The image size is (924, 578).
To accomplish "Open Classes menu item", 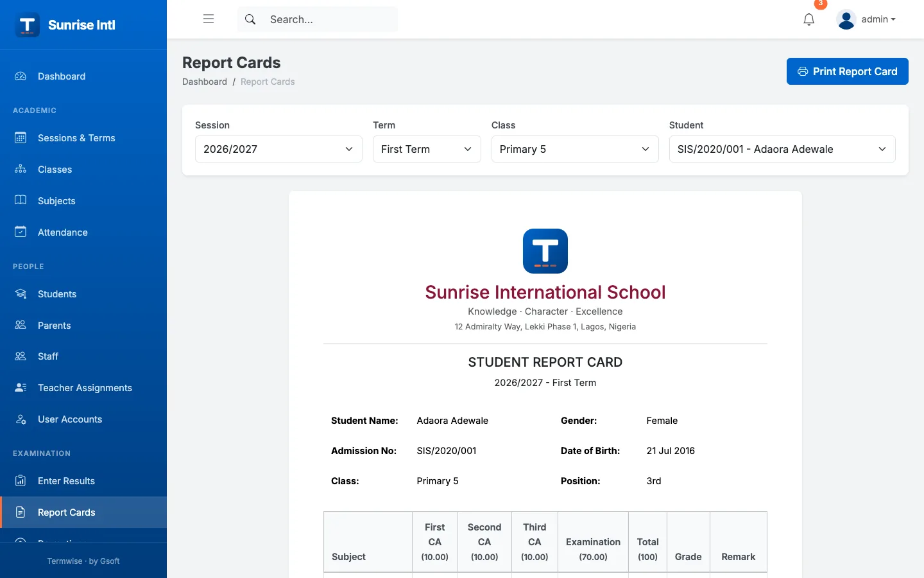I will 83,169.
